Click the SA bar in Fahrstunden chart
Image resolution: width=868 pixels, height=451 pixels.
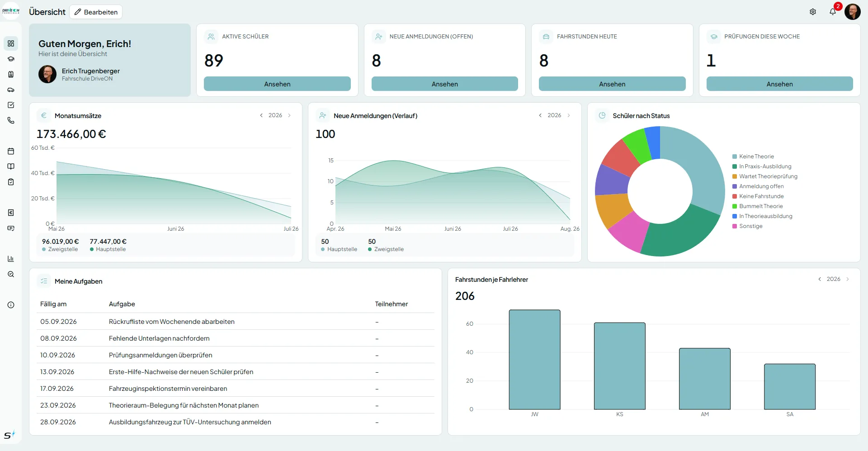click(x=790, y=387)
